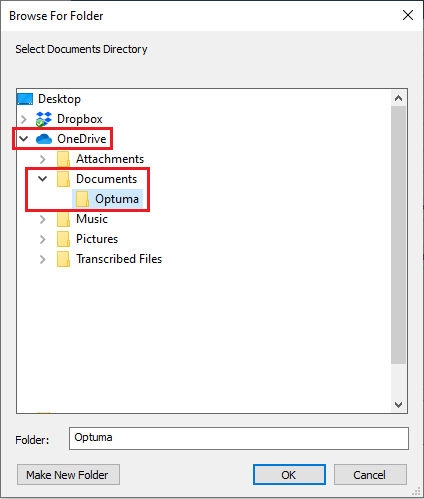Click the OneDrive cloud icon
424x499 pixels.
coord(44,139)
